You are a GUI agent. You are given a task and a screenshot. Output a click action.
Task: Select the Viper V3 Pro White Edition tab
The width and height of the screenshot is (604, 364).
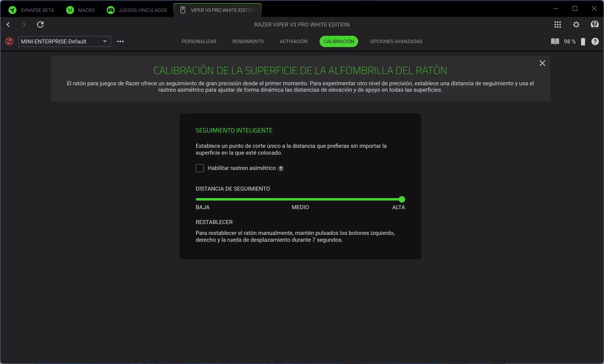(217, 10)
